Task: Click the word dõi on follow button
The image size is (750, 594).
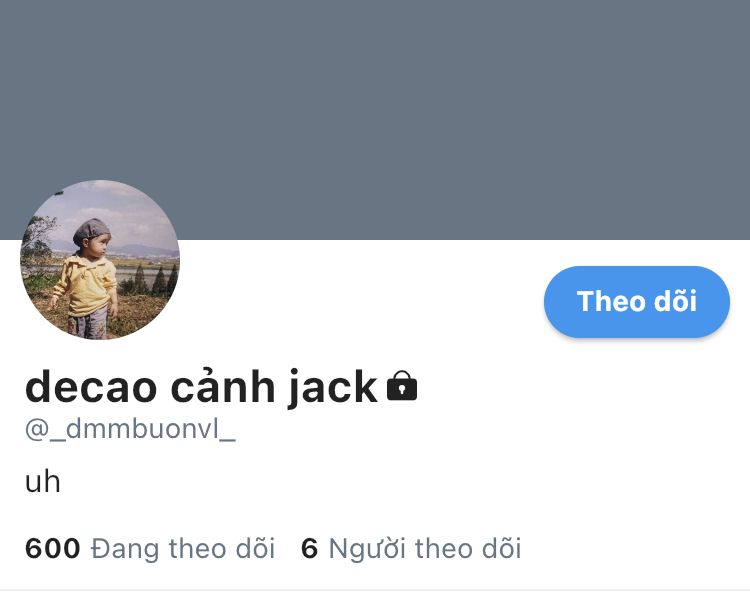Action: click(675, 301)
